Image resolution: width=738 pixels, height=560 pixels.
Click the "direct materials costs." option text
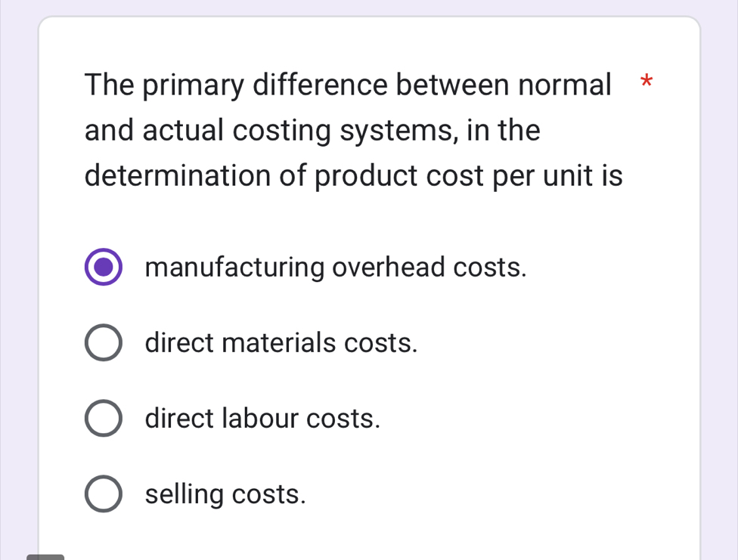tap(281, 343)
